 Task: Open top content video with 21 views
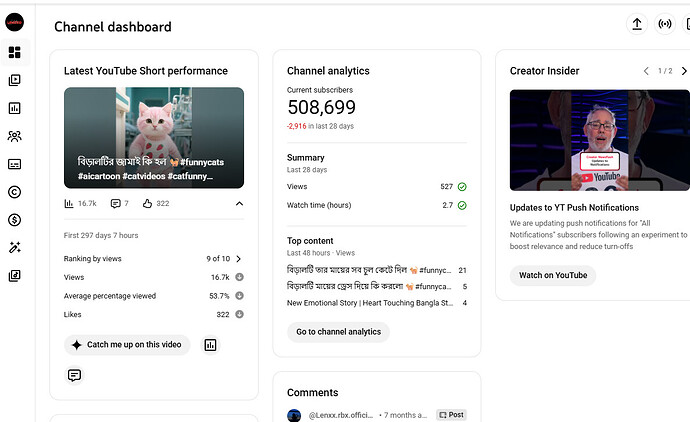[x=369, y=270]
